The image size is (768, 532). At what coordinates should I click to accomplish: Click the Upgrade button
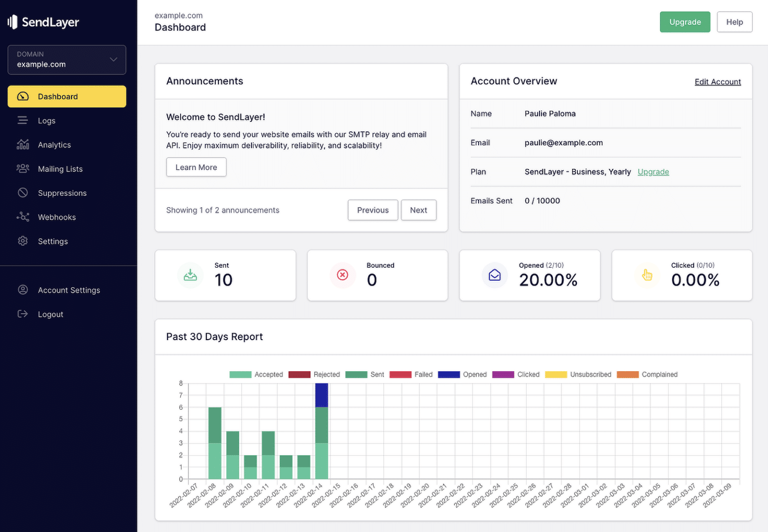click(684, 22)
